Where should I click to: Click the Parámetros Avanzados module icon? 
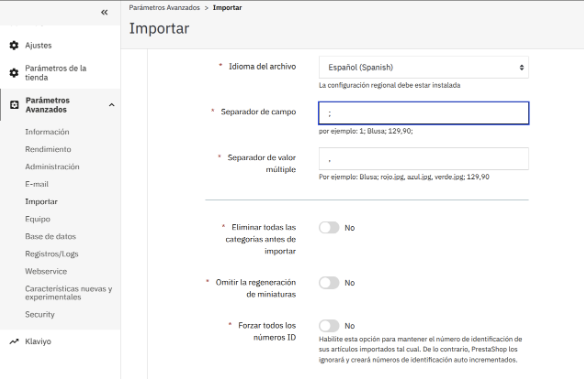click(x=14, y=105)
